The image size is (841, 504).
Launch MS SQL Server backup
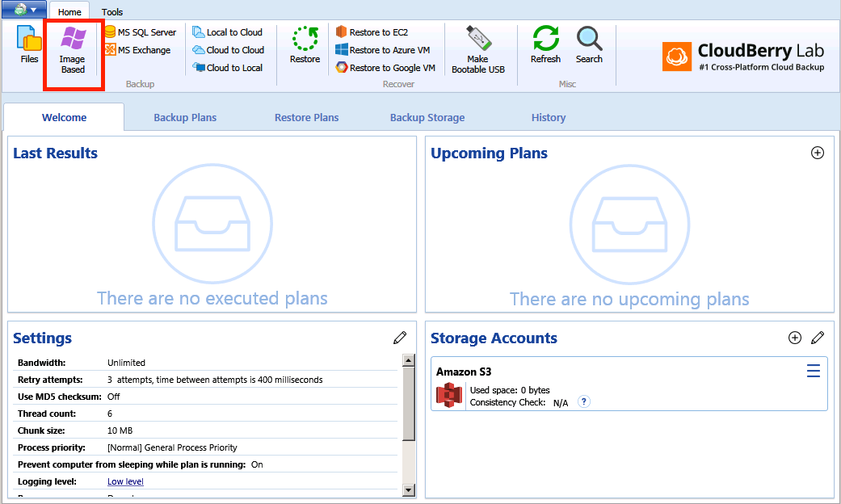[141, 32]
